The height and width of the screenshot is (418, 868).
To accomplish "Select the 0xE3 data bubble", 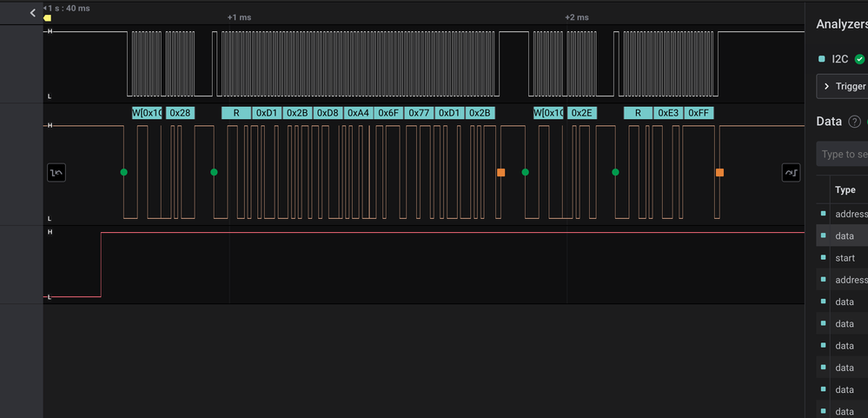I will [x=668, y=113].
